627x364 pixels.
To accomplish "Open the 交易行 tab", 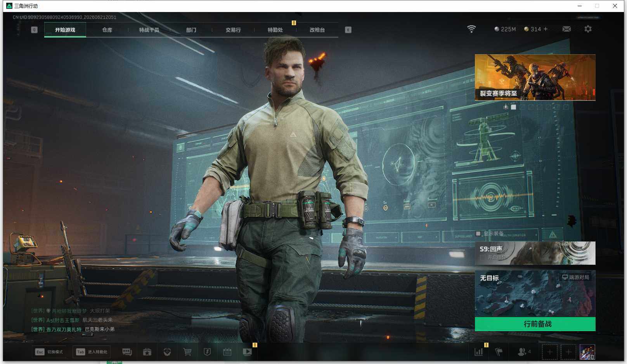I will tap(233, 30).
